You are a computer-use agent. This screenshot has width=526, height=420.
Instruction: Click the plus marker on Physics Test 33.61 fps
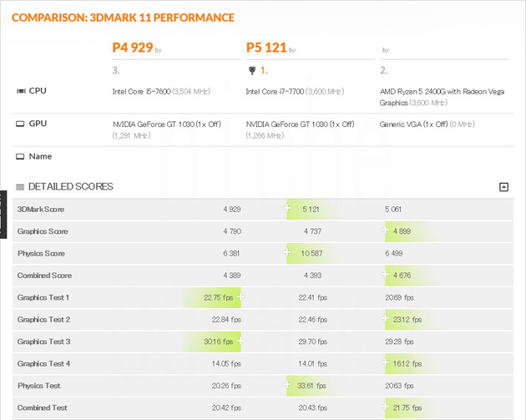pyautogui.click(x=287, y=384)
